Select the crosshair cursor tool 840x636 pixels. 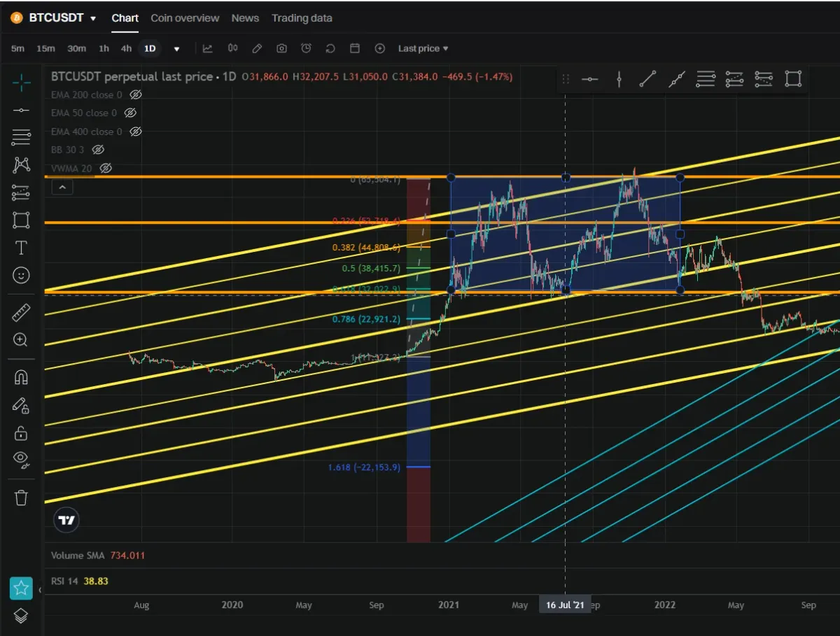(x=21, y=83)
